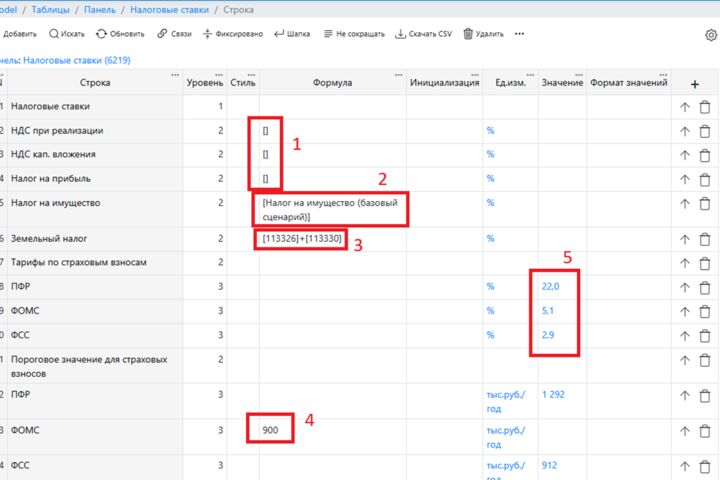Delete the НДС при реализации row
Image resolution: width=720 pixels, height=480 pixels.
click(x=705, y=132)
